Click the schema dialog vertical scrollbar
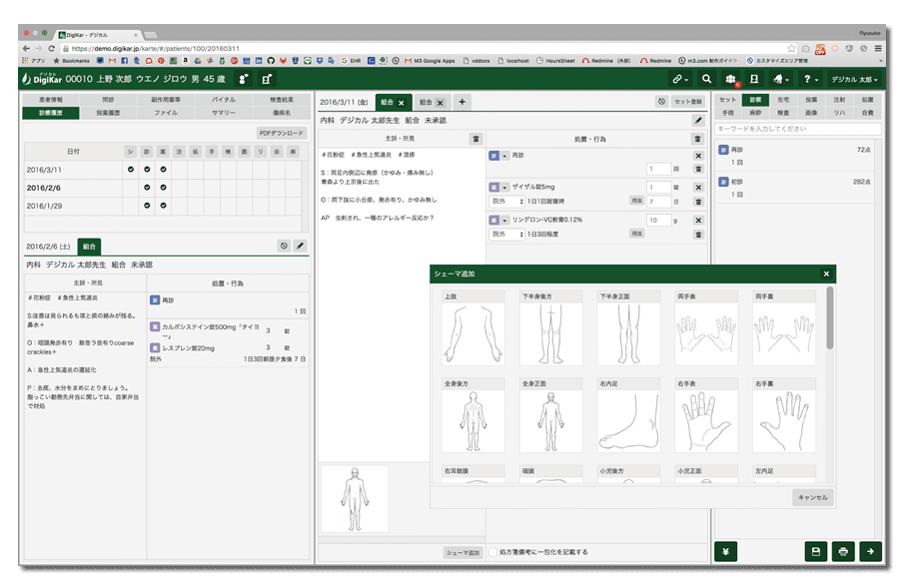The width and height of the screenshot is (911, 588). pyautogui.click(x=830, y=317)
